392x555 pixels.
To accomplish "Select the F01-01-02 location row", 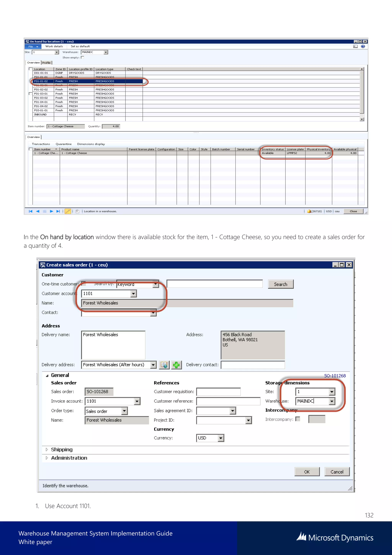I will point(88,81).
